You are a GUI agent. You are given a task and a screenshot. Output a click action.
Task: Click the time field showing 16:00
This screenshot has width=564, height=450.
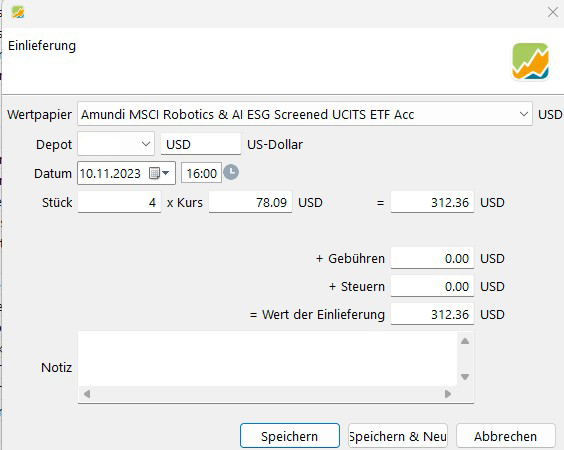[201, 173]
